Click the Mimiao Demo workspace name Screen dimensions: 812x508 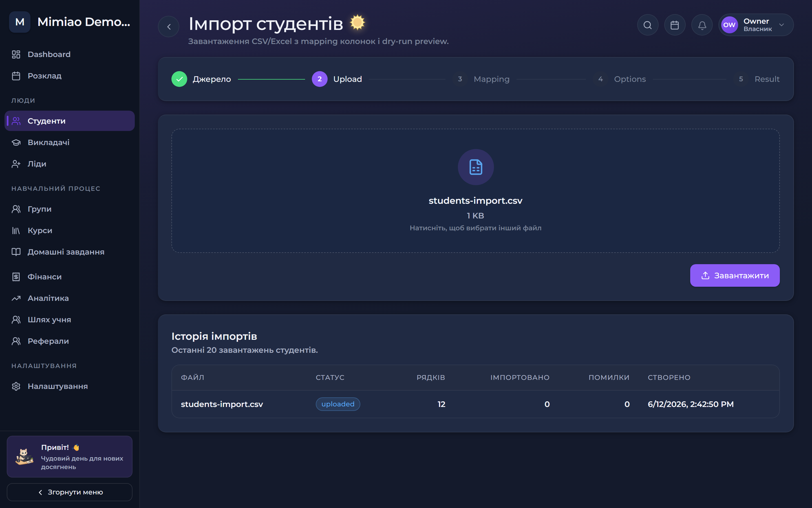click(x=83, y=22)
